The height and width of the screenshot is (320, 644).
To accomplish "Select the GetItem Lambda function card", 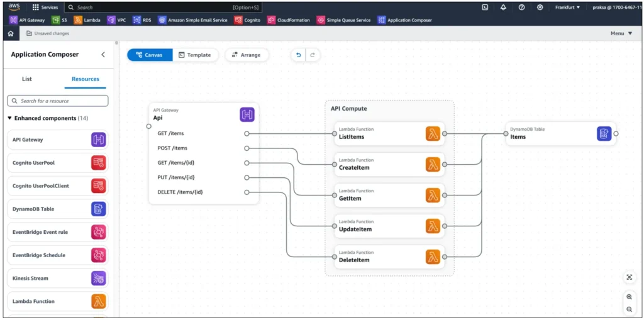I will 389,195.
